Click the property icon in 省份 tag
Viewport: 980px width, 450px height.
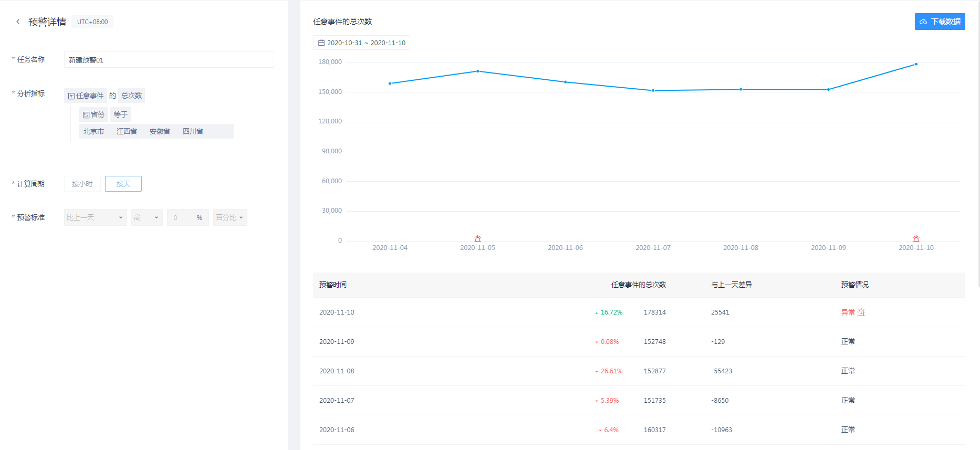tap(86, 115)
